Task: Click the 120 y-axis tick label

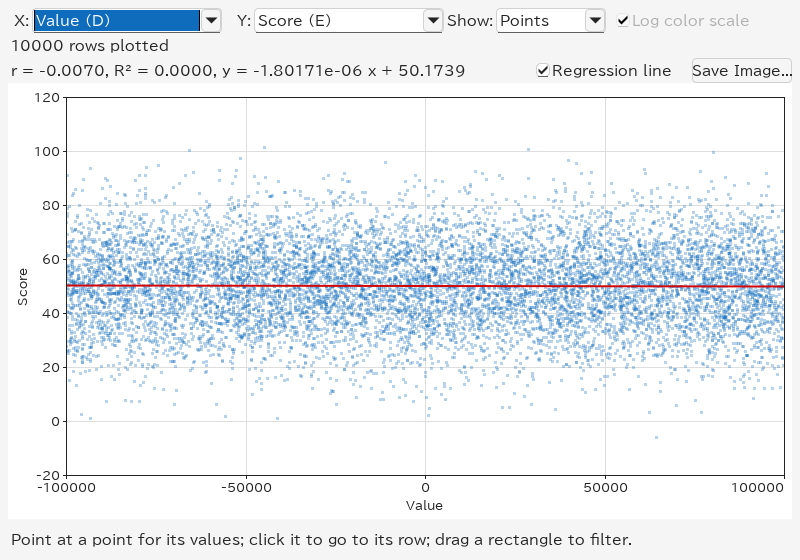Action: point(47,97)
